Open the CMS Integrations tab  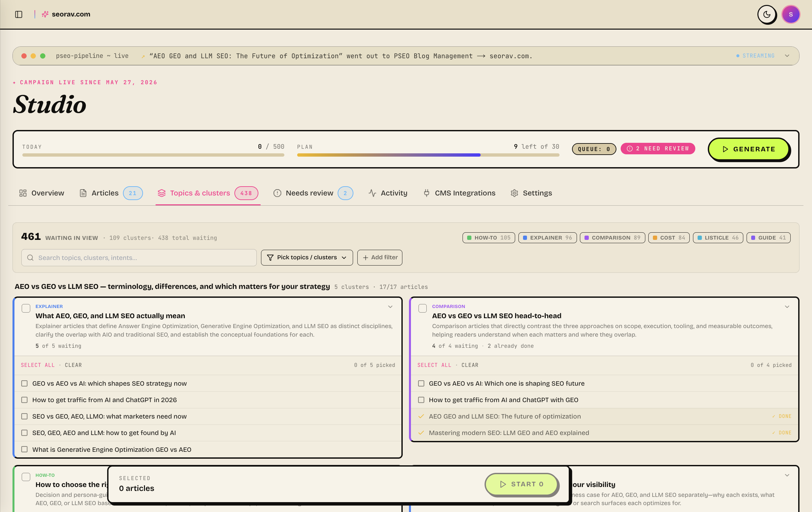pyautogui.click(x=459, y=193)
